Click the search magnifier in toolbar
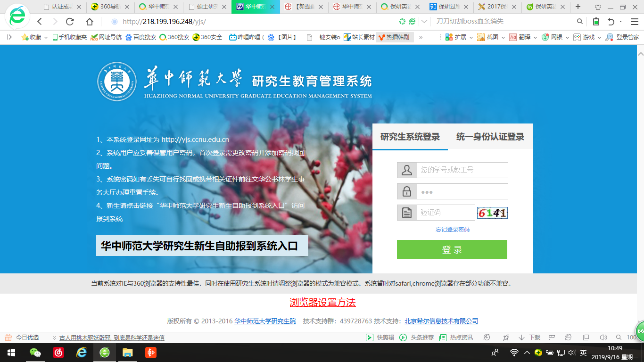Screen dimensions: 644x362 click(x=580, y=22)
